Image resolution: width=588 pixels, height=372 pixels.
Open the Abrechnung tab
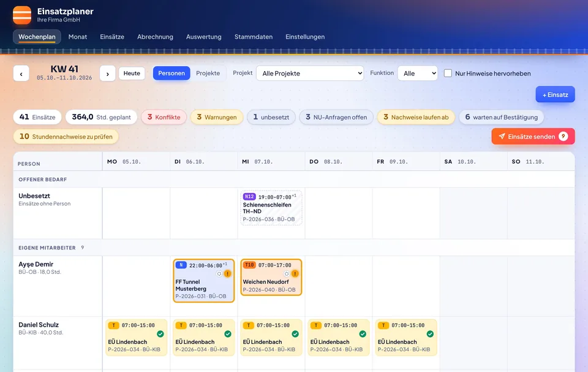[x=155, y=37]
